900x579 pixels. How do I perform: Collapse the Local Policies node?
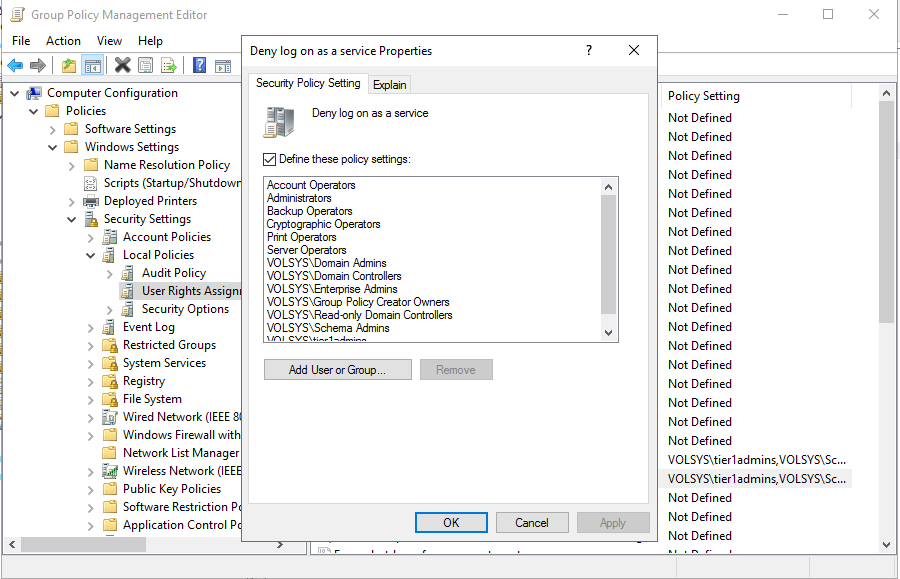91,255
